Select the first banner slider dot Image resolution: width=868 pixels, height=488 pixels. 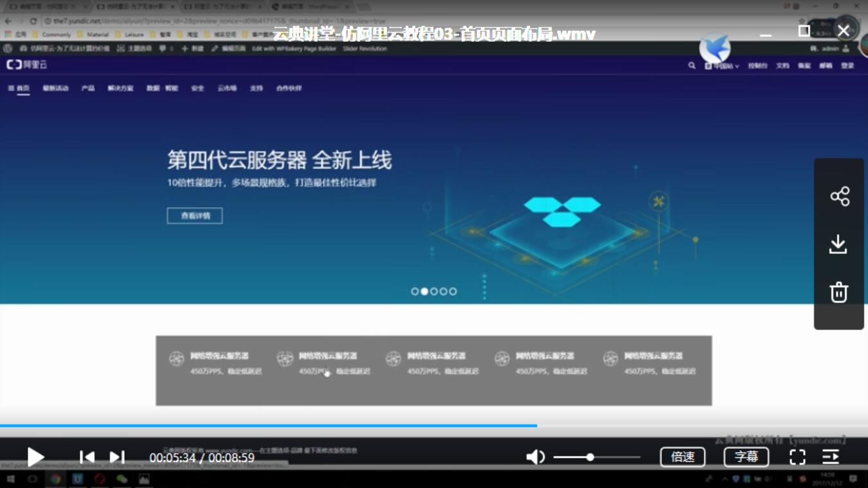point(415,291)
